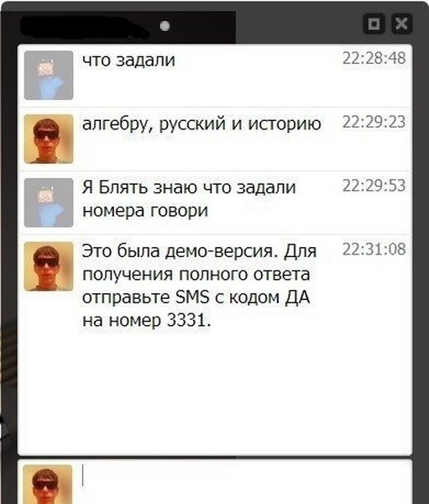The width and height of the screenshot is (429, 504).
Task: Click the maximize chat window icon
Action: (374, 24)
